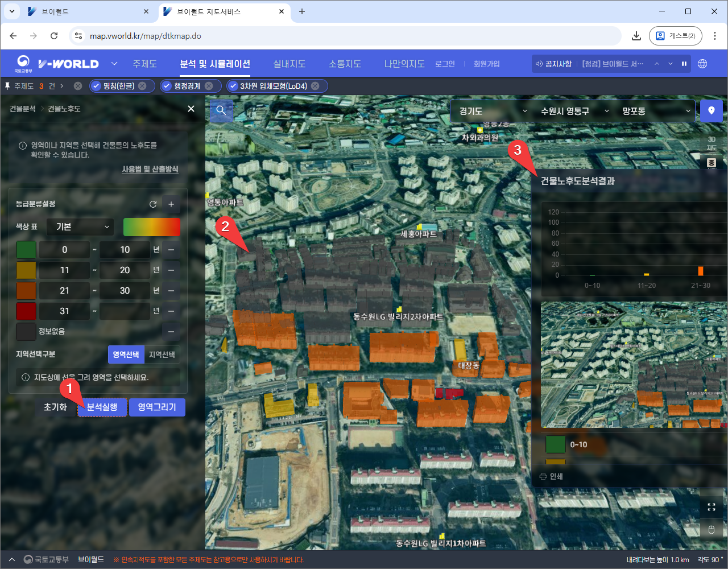This screenshot has width=728, height=569.
Task: Remove the 0–10 year grade row
Action: (x=171, y=250)
